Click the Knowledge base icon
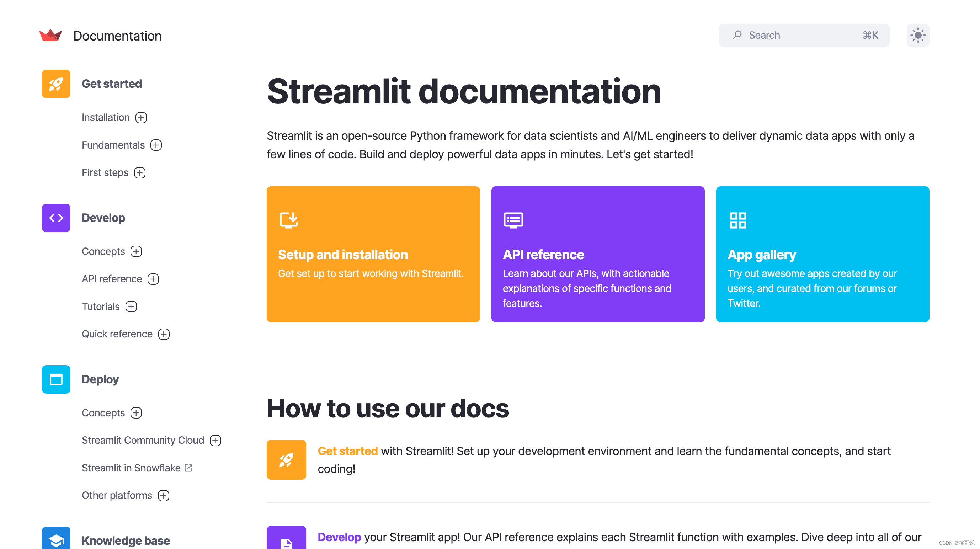This screenshot has width=980, height=549. (x=55, y=540)
